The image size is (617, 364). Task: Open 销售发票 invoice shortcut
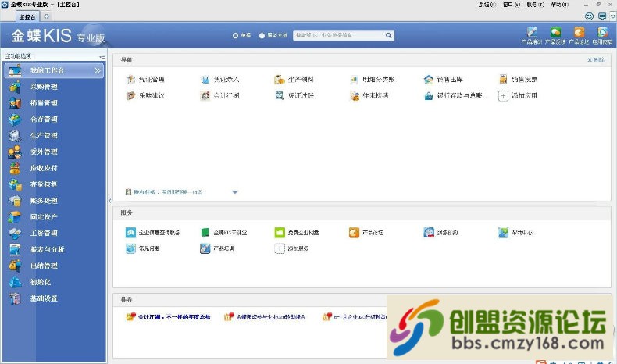click(x=518, y=80)
